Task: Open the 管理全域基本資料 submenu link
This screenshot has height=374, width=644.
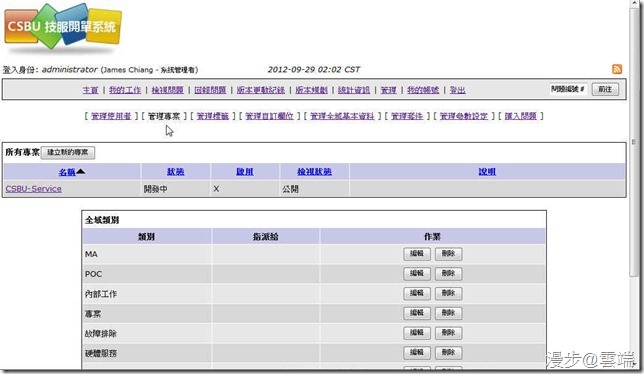Action: pos(343,116)
